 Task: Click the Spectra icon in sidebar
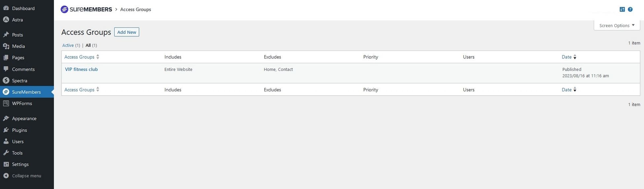(6, 80)
